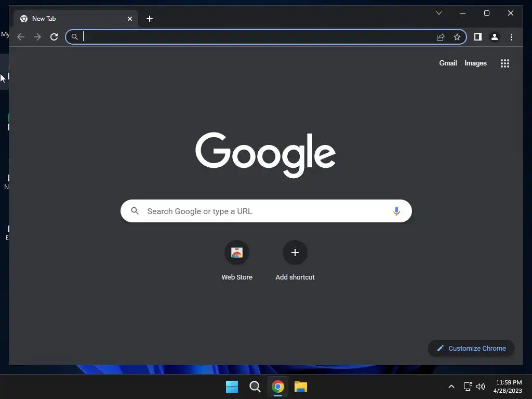The image size is (532, 399).
Task: Open the clock showing 11:59 PM
Action: [x=508, y=387]
